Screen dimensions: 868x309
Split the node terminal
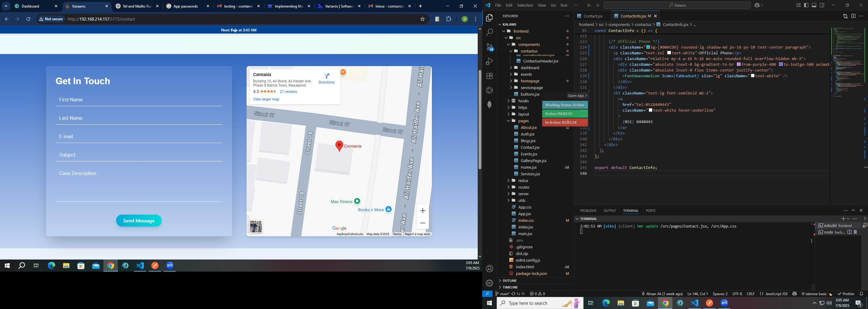(850, 232)
